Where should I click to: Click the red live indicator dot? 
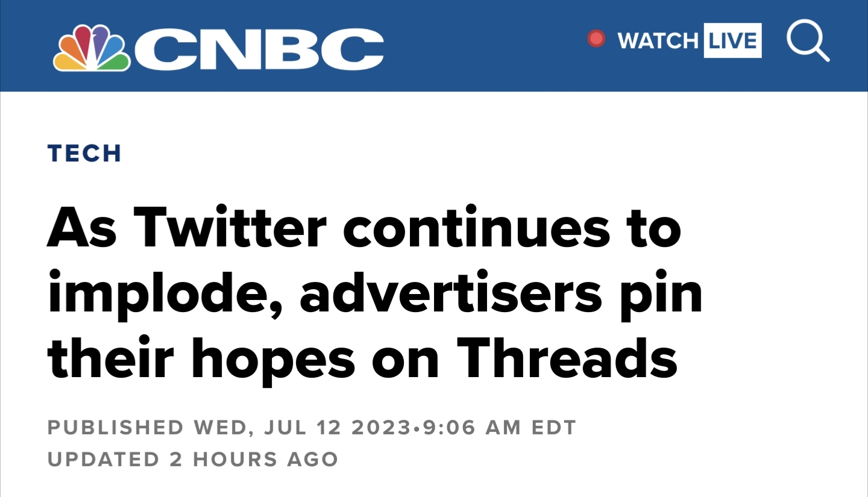click(596, 40)
